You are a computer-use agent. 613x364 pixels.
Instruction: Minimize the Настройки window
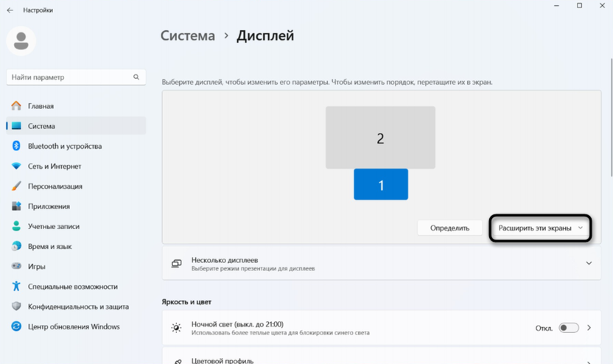pyautogui.click(x=556, y=5)
